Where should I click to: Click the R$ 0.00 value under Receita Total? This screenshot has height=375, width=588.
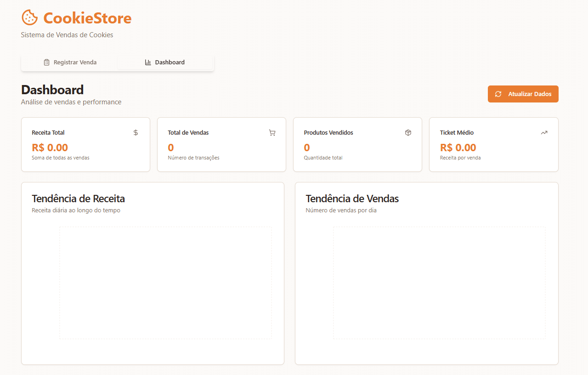(x=50, y=148)
